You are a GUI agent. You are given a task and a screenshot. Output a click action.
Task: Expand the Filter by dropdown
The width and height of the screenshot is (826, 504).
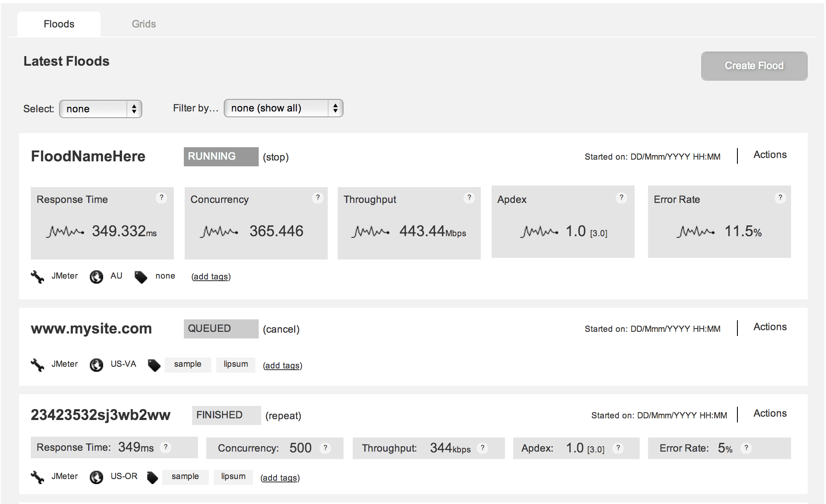(x=284, y=108)
